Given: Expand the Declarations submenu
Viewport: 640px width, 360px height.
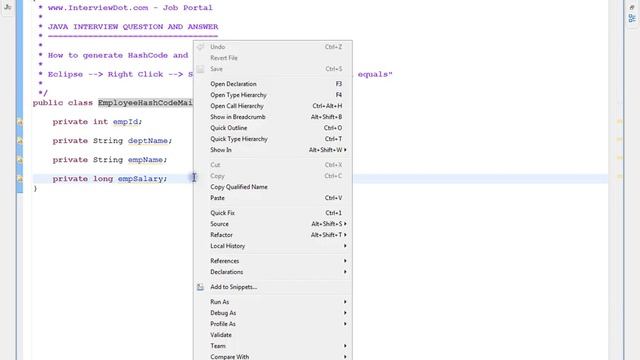Looking at the screenshot, I should click(272, 272).
